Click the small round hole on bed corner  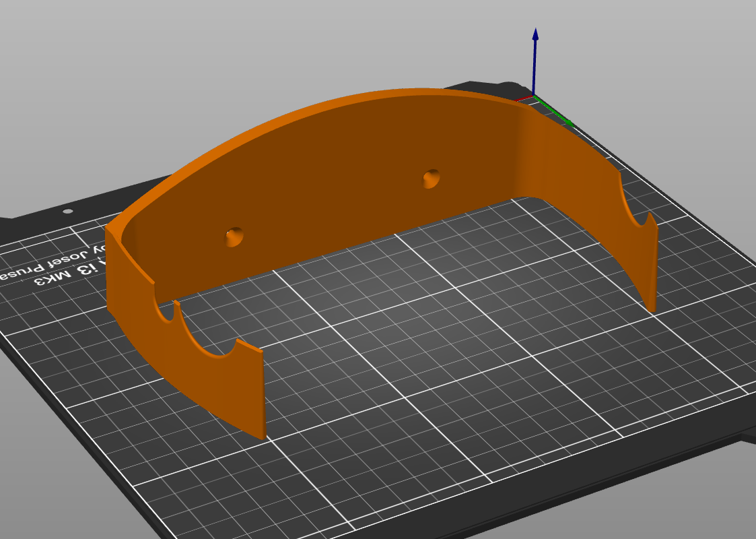pos(67,211)
